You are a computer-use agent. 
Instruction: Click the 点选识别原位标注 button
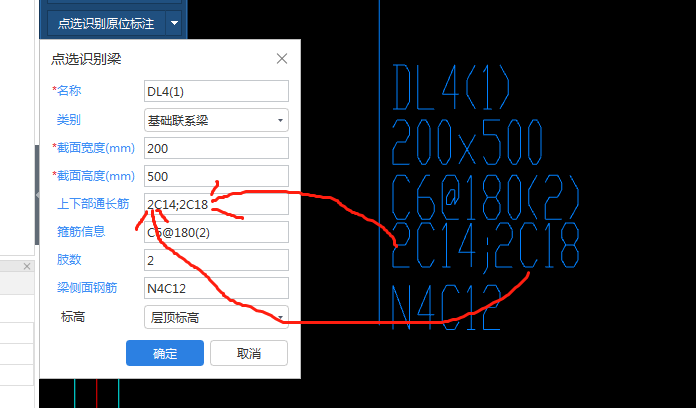point(106,23)
